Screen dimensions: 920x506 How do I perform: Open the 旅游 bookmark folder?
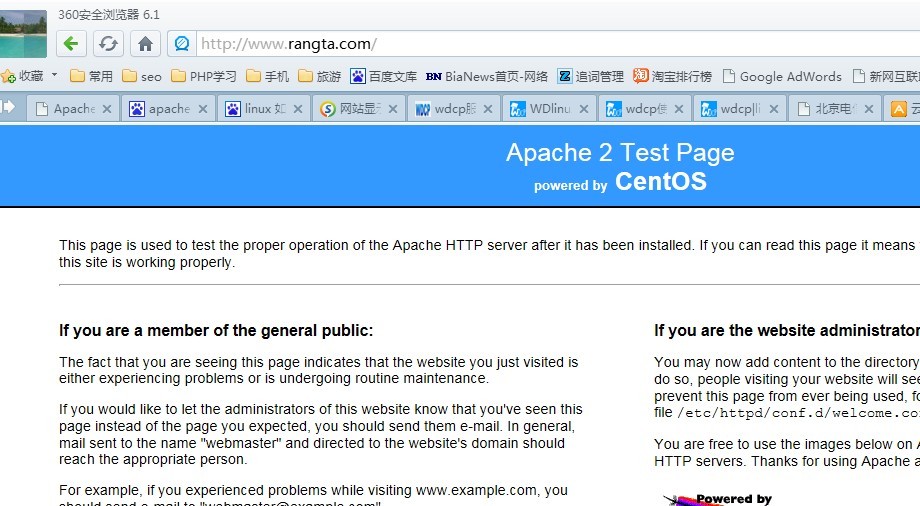click(x=319, y=76)
